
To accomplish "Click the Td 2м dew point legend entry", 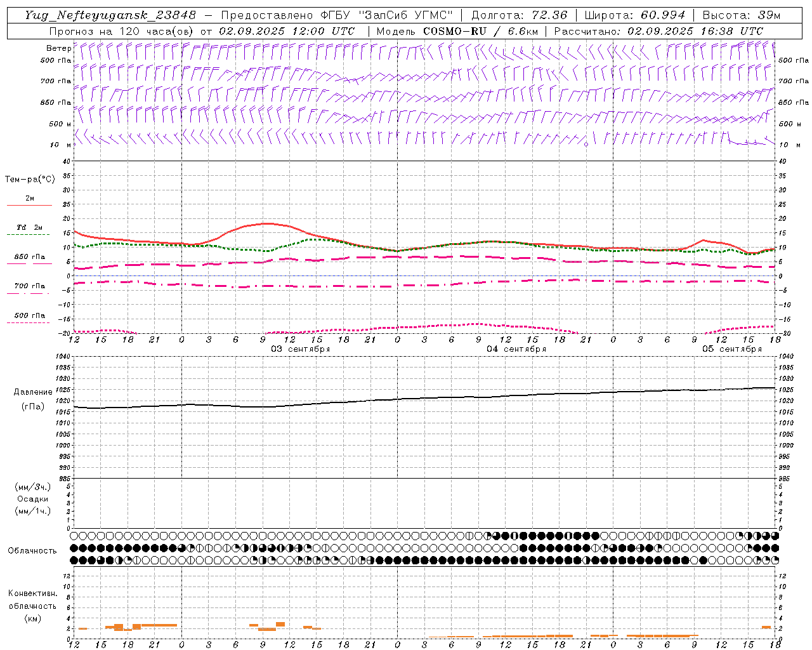I will (29, 227).
